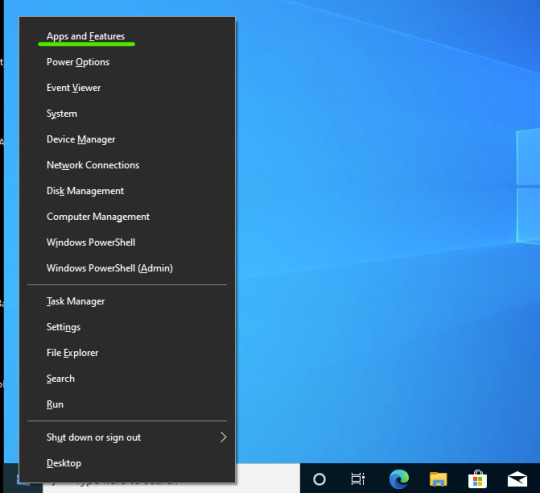Image resolution: width=540 pixels, height=493 pixels.
Task: Open Computer Management
Action: click(x=127, y=217)
